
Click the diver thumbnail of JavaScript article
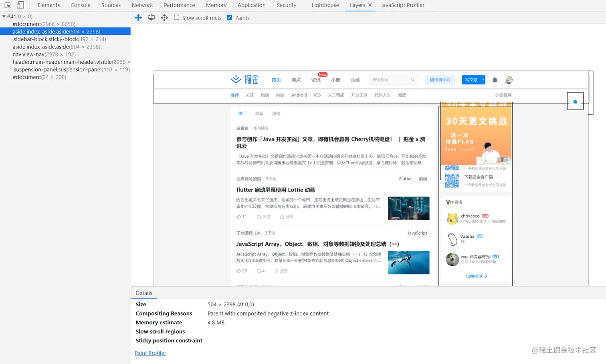pos(408,263)
